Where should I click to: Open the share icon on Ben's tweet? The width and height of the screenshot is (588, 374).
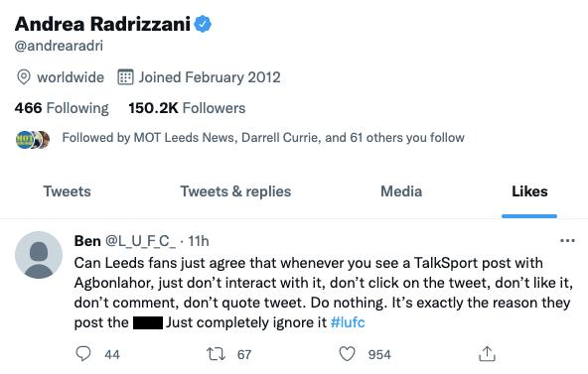(487, 354)
